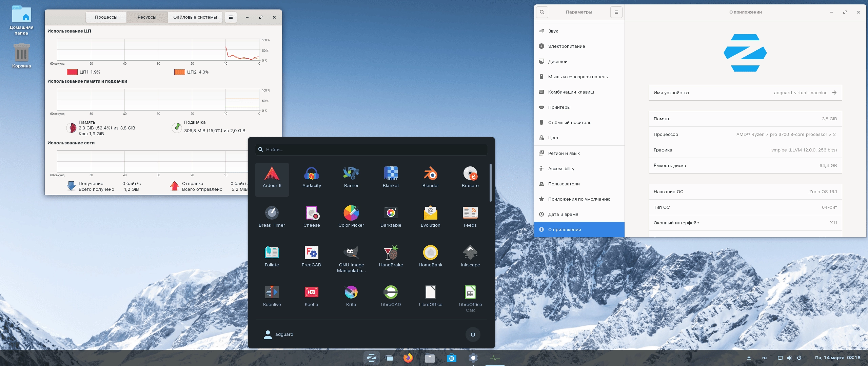Select Accessibility in the Settings sidebar

[x=579, y=168]
